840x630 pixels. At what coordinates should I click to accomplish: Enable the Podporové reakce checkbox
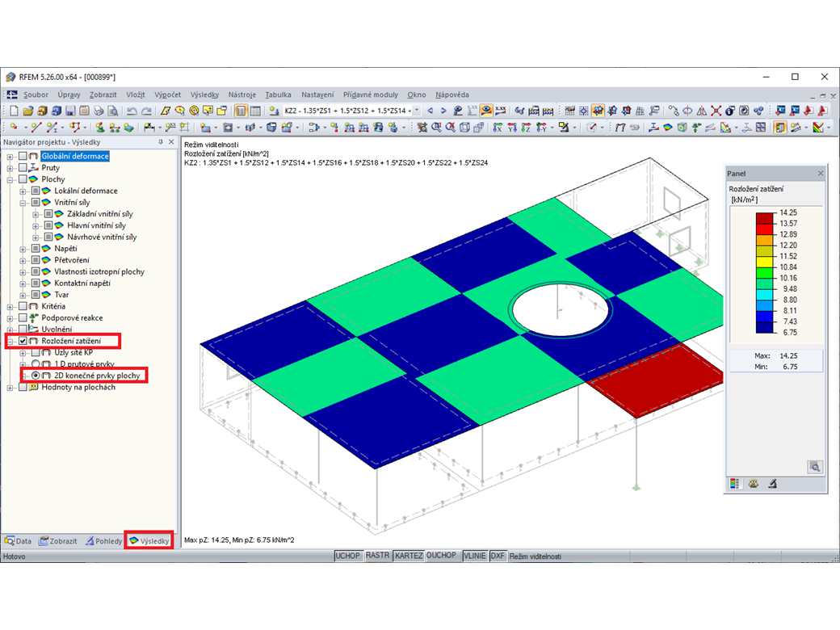coord(23,317)
